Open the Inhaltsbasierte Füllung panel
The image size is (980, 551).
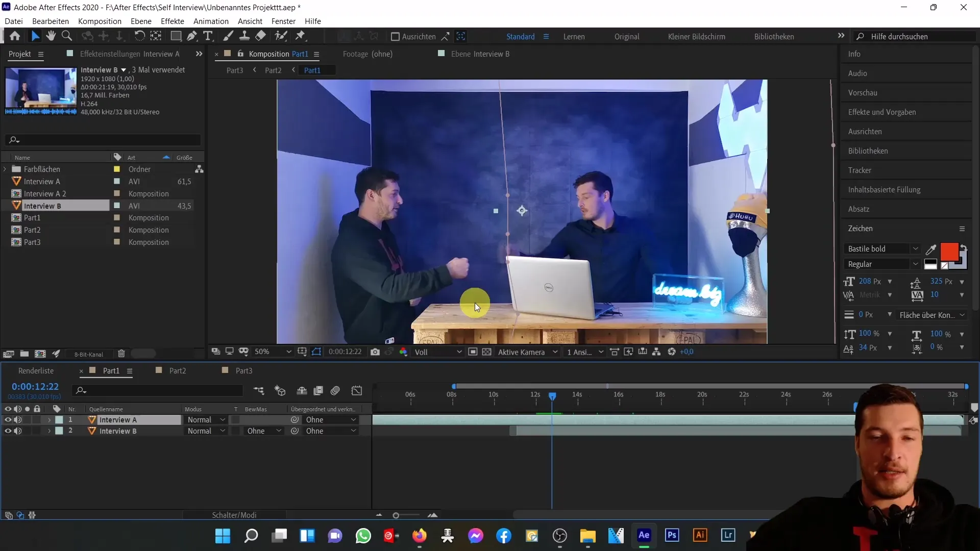pos(884,190)
